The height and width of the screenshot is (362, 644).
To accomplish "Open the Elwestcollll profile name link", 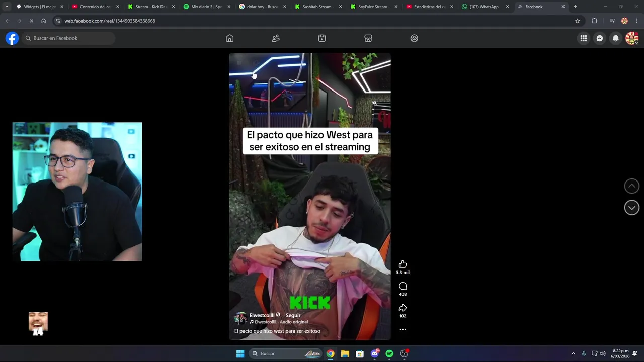I will point(262,315).
